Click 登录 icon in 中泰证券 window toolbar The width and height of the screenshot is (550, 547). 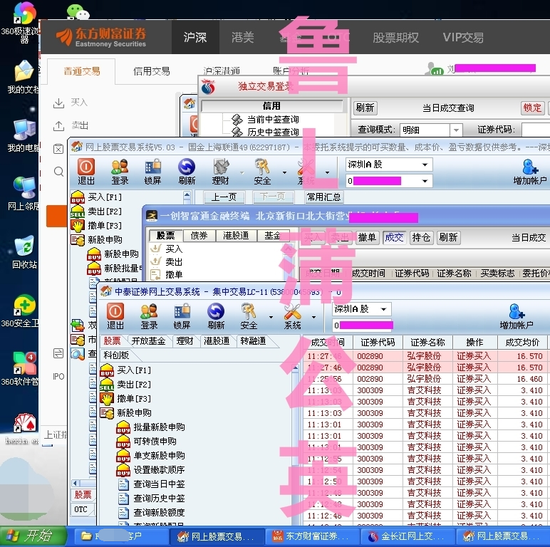pyautogui.click(x=149, y=316)
